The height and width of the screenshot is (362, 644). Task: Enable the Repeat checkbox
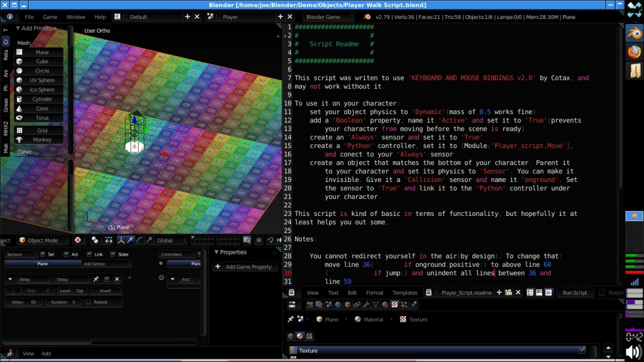88,302
